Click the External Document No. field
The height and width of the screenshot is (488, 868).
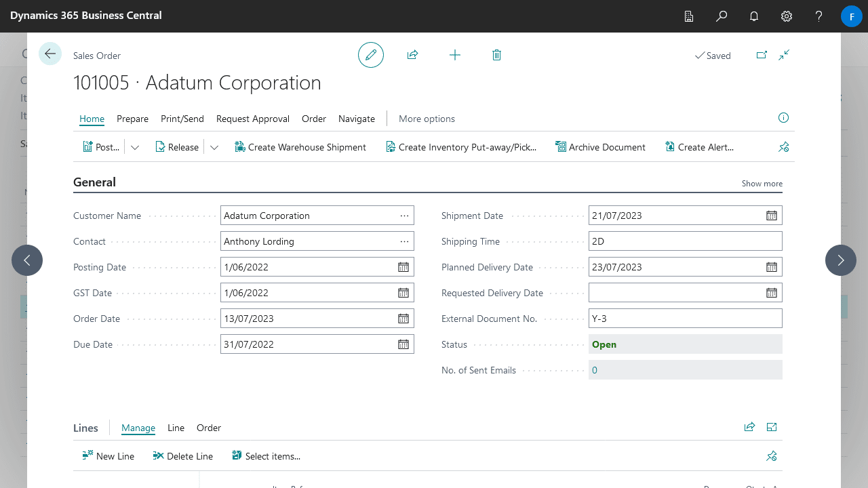pos(686,319)
